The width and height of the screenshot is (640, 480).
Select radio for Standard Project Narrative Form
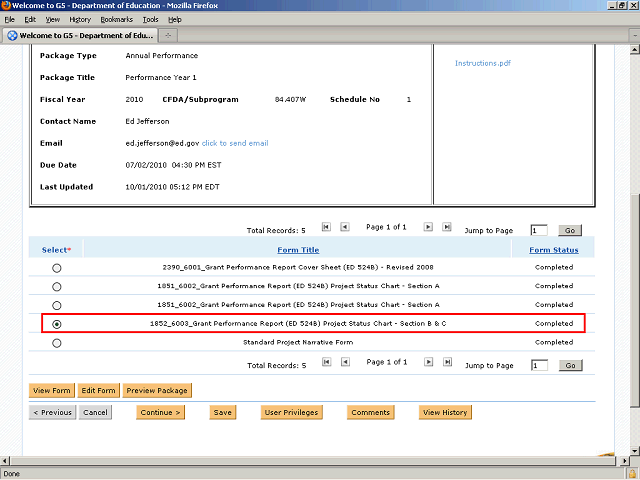56,343
